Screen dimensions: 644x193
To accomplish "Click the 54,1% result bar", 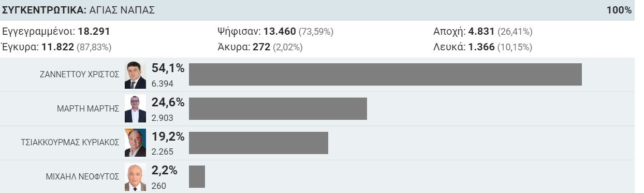I will point(385,74).
